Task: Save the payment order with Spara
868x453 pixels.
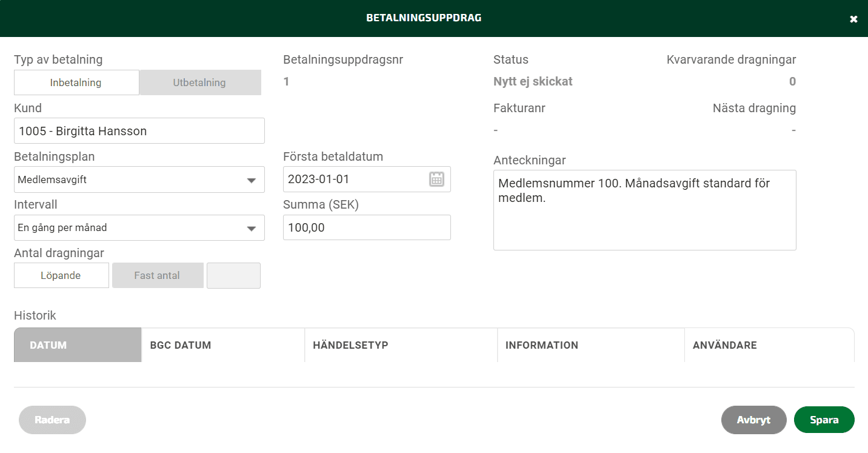Action: [x=824, y=420]
